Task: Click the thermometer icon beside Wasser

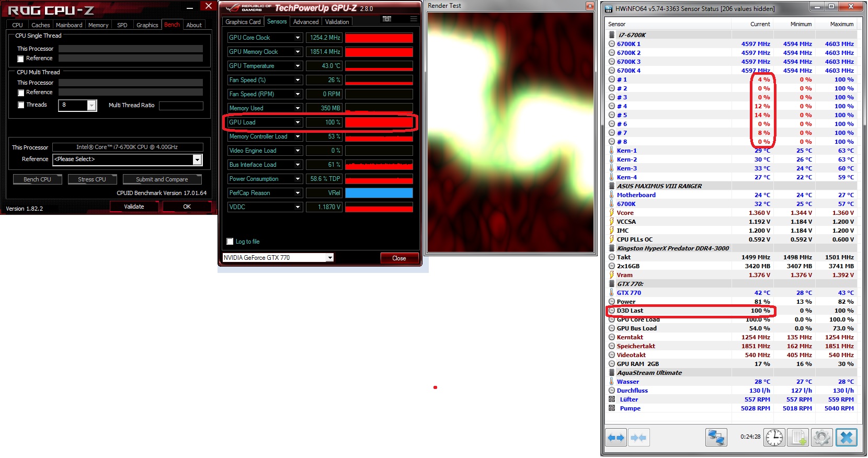Action: (x=612, y=382)
